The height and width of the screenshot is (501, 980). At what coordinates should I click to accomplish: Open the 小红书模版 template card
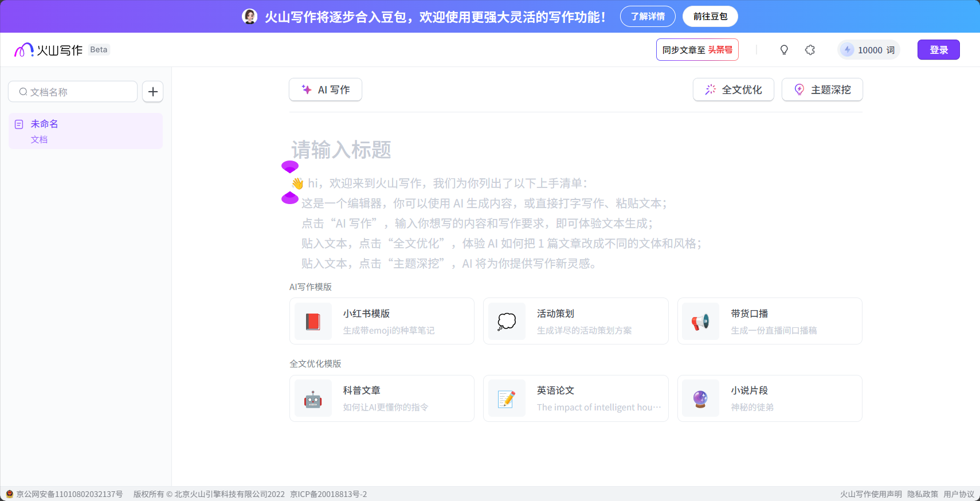coord(382,321)
